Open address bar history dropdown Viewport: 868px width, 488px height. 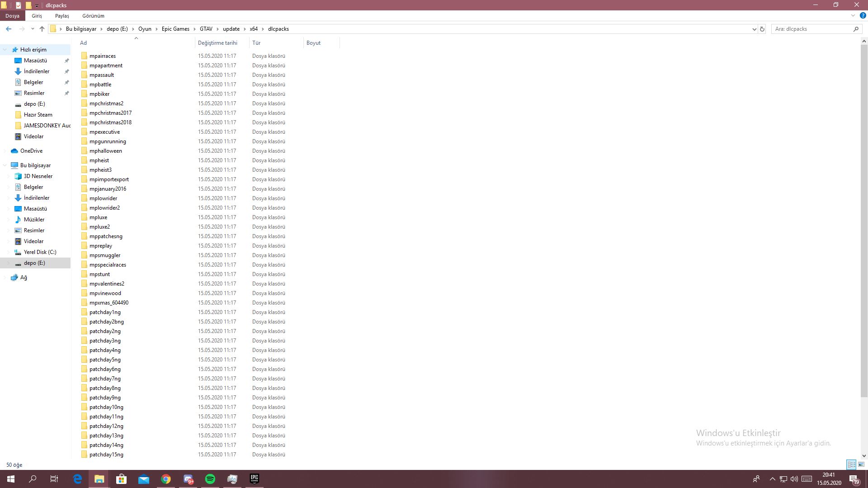click(x=754, y=29)
